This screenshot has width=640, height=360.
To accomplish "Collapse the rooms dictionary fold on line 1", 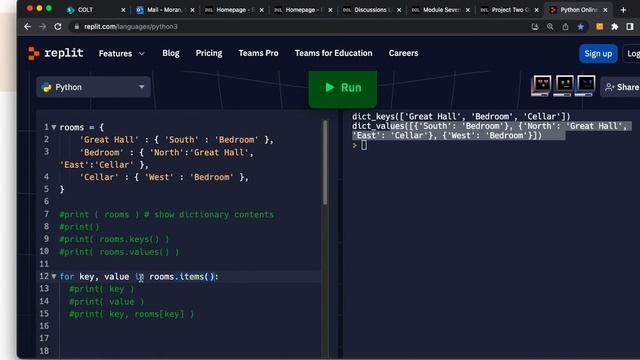I will pos(54,127).
